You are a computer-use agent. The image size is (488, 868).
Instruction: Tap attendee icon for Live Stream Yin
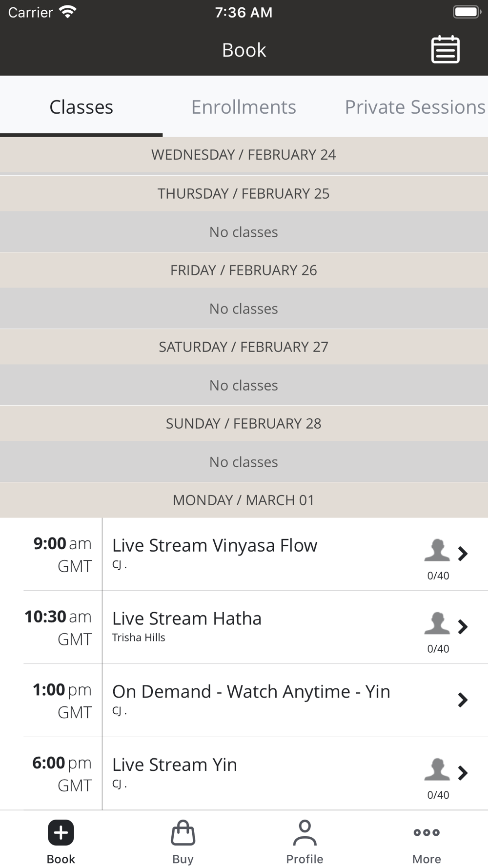[x=437, y=769]
